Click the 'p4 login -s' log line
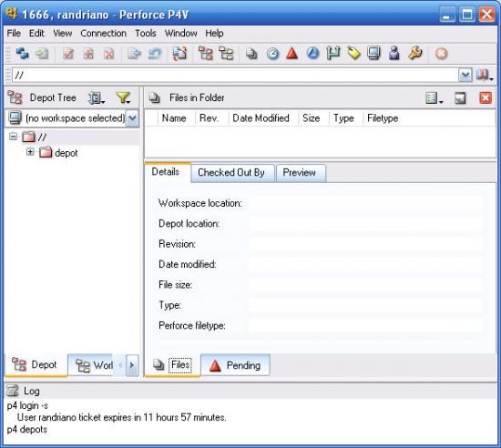Viewport: 501px width, 448px height. point(27,405)
